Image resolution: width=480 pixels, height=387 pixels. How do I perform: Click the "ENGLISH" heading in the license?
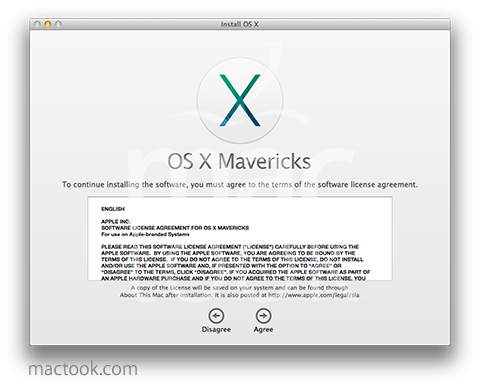coord(113,209)
